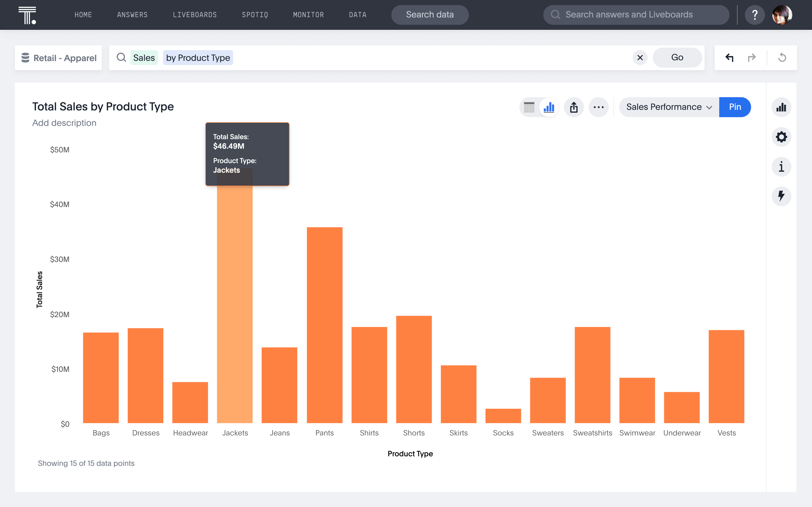
Task: Open the Retail - Apparel data source selector
Action: pyautogui.click(x=58, y=58)
